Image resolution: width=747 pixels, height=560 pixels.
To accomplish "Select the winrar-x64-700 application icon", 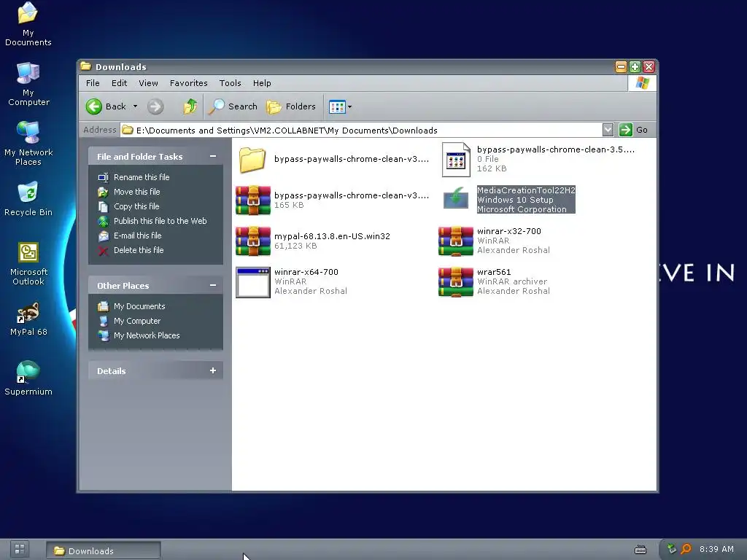I will [x=253, y=282].
